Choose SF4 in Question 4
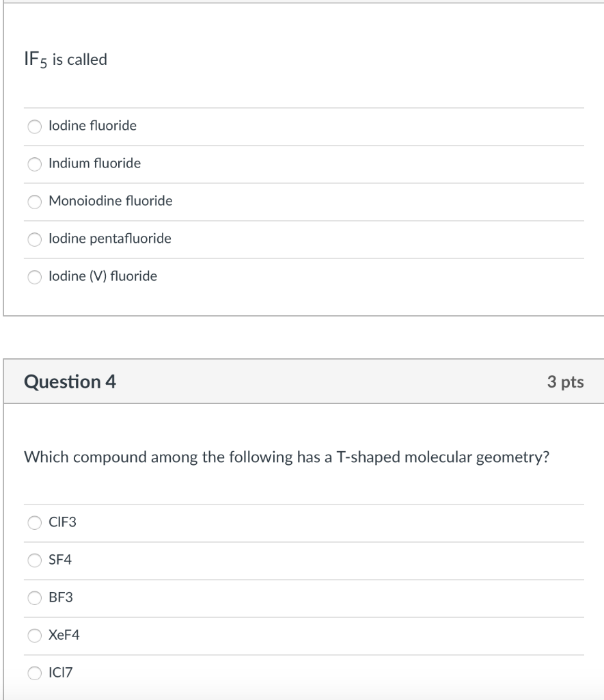604x700 pixels. point(34,561)
